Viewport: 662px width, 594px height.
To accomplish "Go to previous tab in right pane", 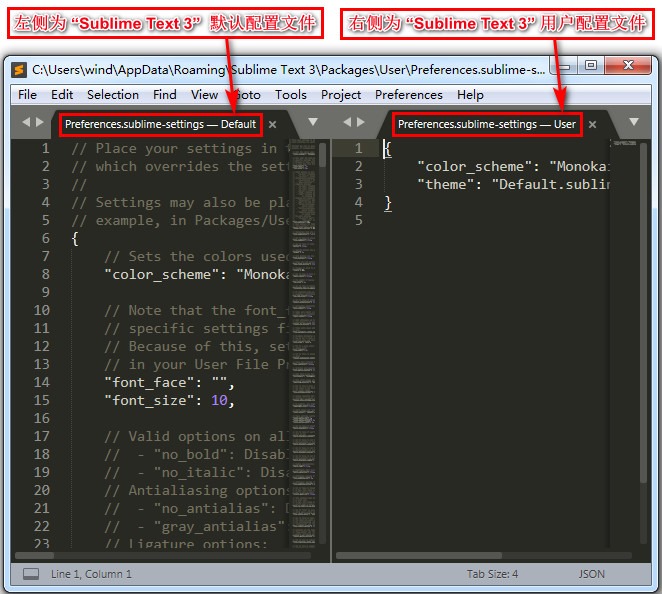I will [347, 122].
